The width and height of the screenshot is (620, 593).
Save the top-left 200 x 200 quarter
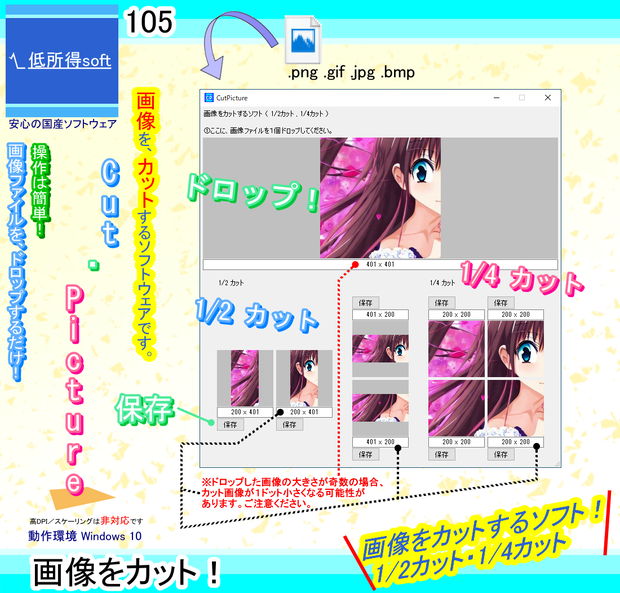[x=442, y=303]
